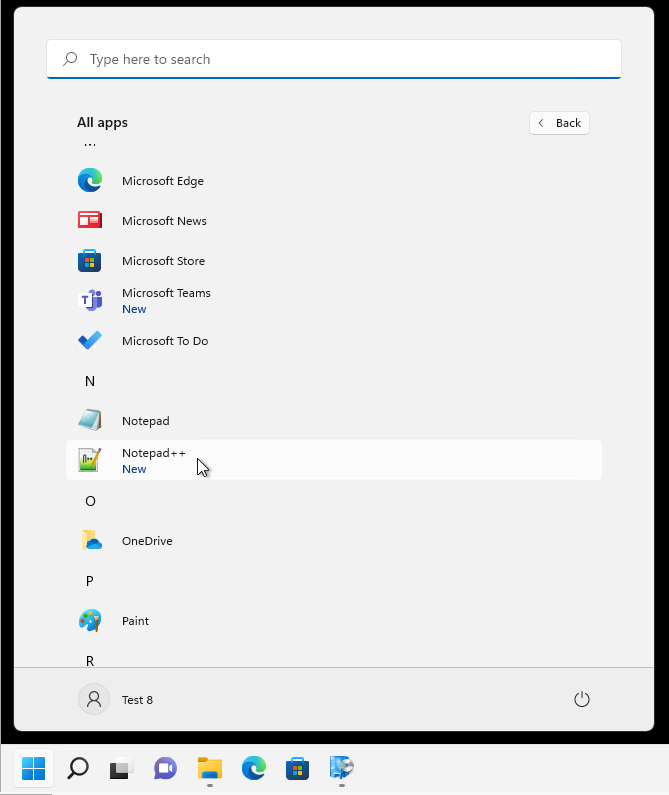Open OneDrive from the apps list

point(146,541)
